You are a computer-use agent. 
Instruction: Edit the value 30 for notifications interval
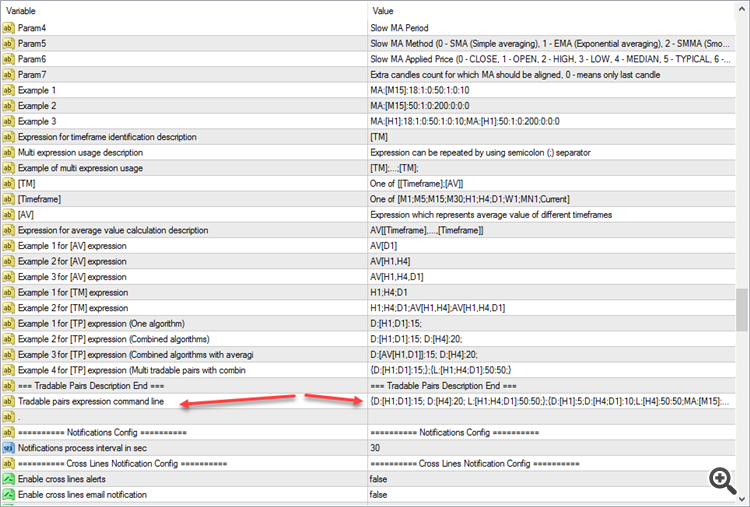(375, 448)
